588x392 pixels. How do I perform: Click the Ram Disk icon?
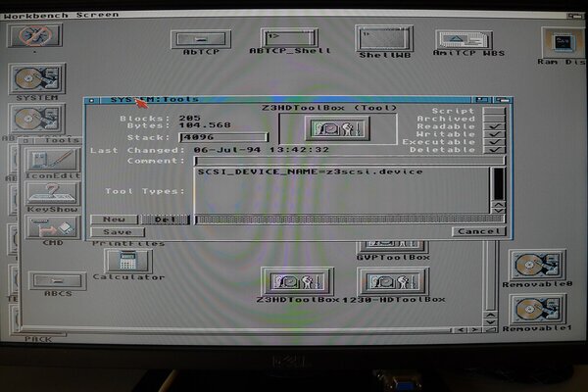click(x=563, y=41)
